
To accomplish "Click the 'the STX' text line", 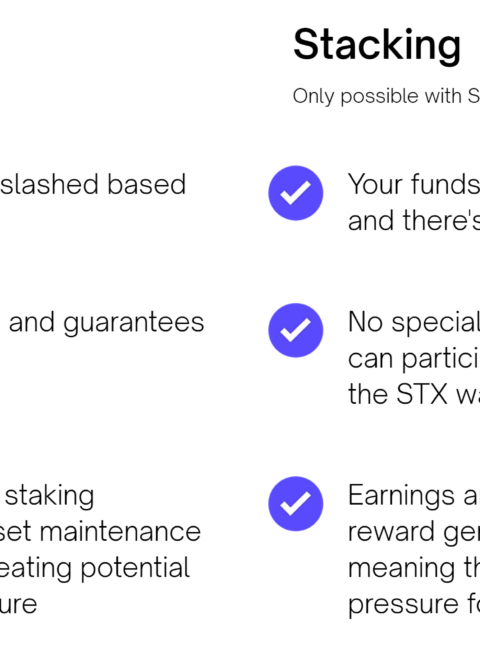I will point(414,394).
